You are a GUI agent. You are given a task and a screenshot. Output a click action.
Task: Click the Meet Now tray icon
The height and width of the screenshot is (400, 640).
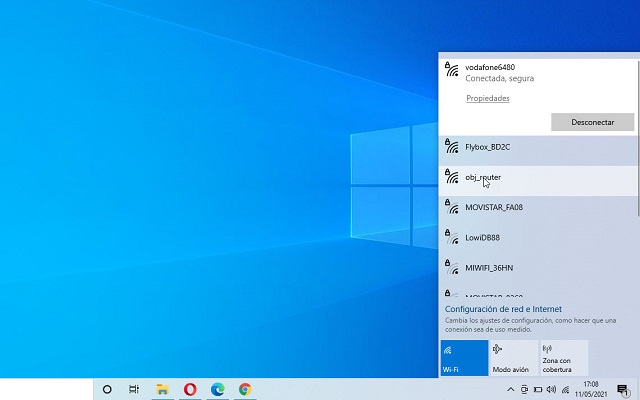(x=524, y=389)
